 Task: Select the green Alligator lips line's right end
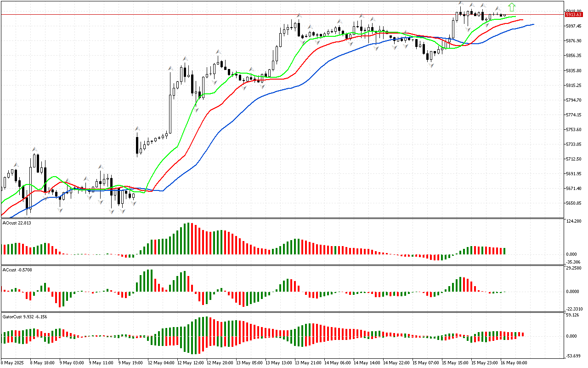pos(514,17)
